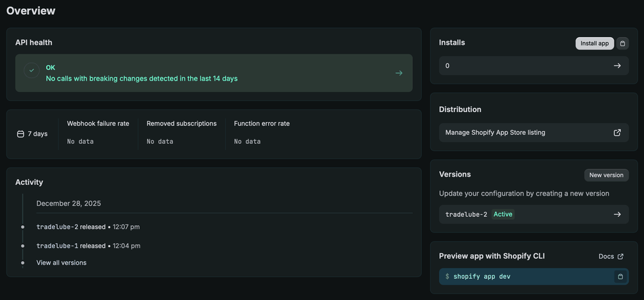This screenshot has width=644, height=300.
Task: Open installs list via the arrow beside 0
Action: (617, 66)
